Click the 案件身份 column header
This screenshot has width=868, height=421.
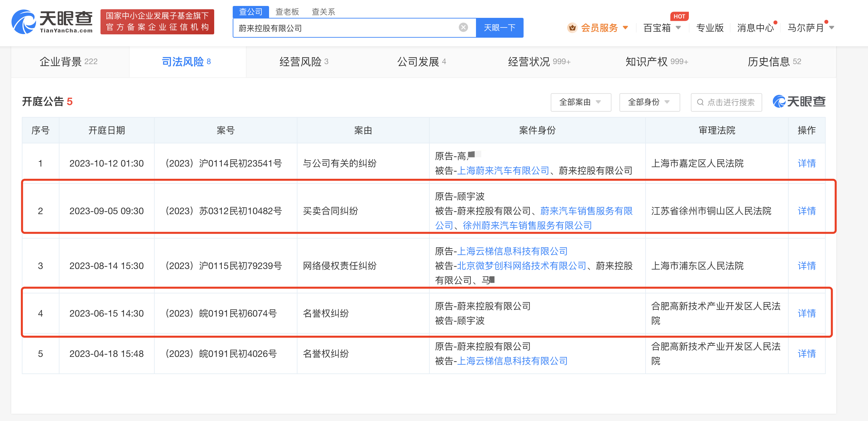pos(537,130)
